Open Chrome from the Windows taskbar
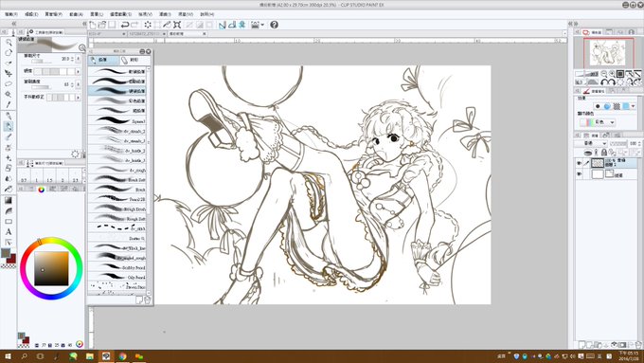Screen dimensions: 644x363 122,356
